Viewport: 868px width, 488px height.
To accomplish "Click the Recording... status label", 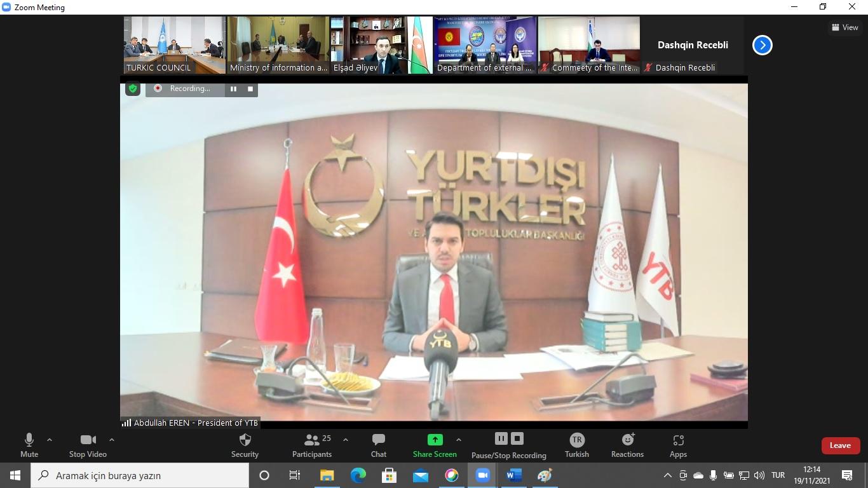I will 190,88.
